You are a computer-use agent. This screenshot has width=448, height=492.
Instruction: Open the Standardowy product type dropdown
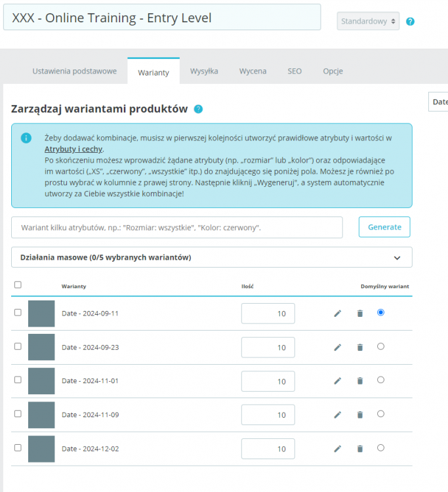[x=368, y=22]
